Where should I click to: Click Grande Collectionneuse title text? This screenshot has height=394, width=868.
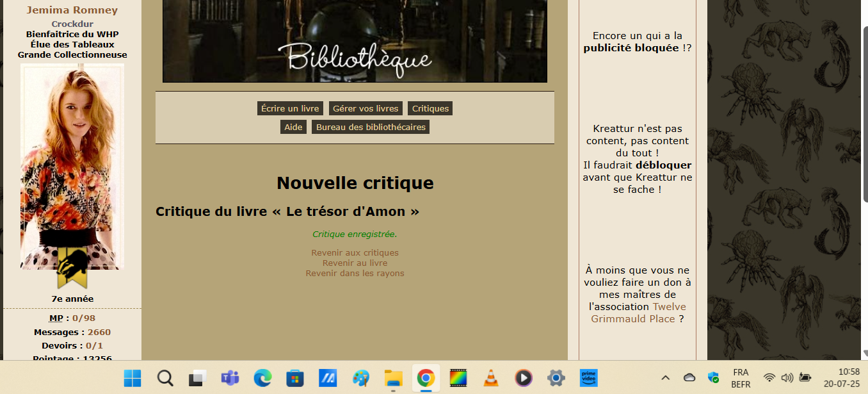72,55
